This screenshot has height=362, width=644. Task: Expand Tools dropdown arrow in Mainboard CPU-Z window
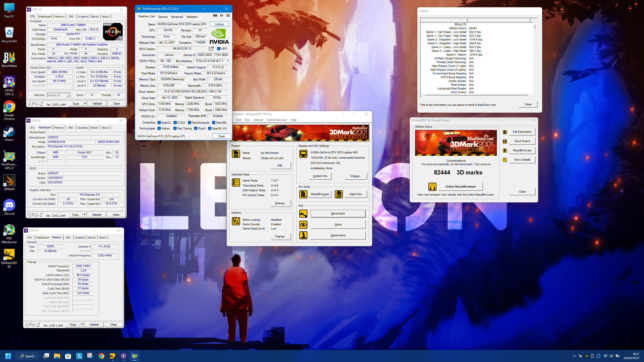[84, 215]
